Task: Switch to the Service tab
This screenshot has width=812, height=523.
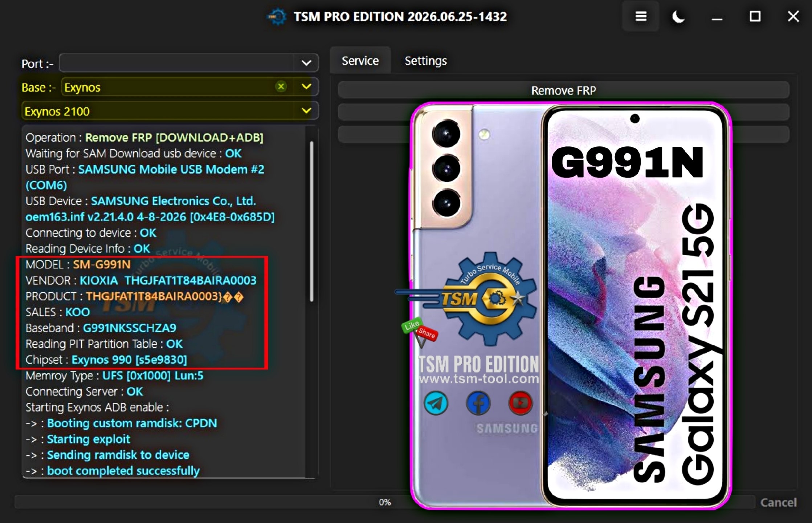Action: 360,61
